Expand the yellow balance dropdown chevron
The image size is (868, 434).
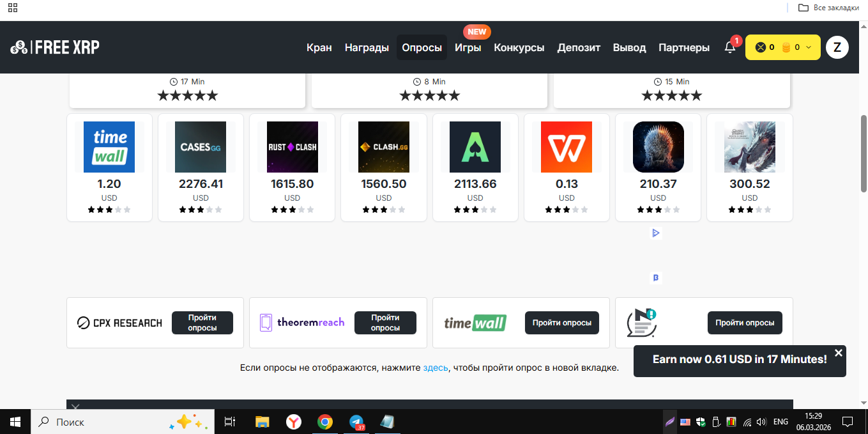coord(809,47)
